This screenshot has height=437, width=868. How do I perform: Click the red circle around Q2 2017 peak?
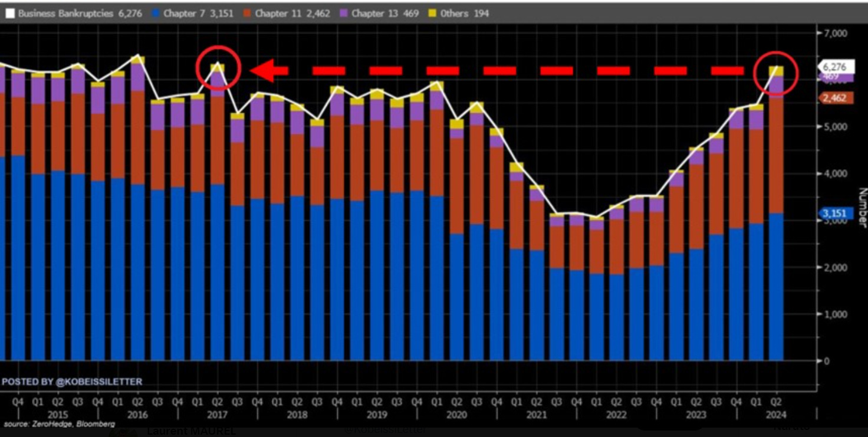[219, 68]
